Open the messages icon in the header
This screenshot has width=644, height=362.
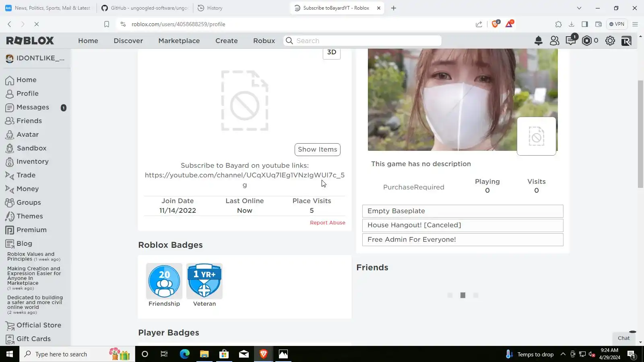click(x=571, y=40)
